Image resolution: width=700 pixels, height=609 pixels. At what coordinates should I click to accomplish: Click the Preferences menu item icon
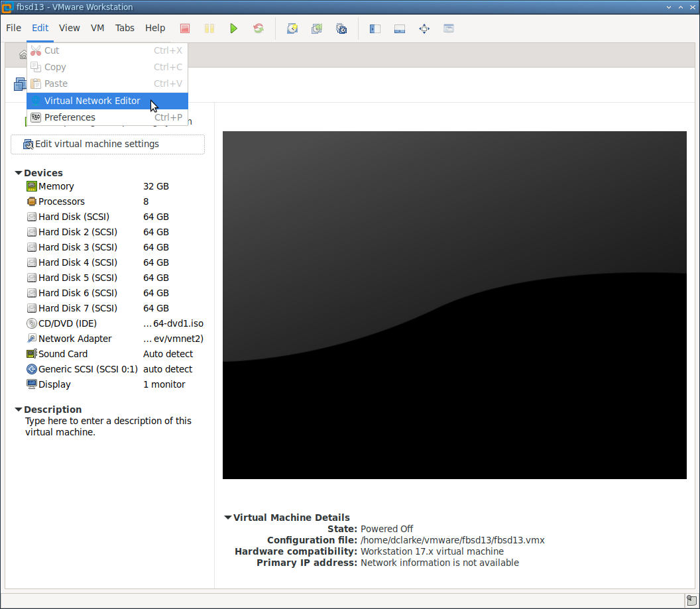click(x=36, y=117)
